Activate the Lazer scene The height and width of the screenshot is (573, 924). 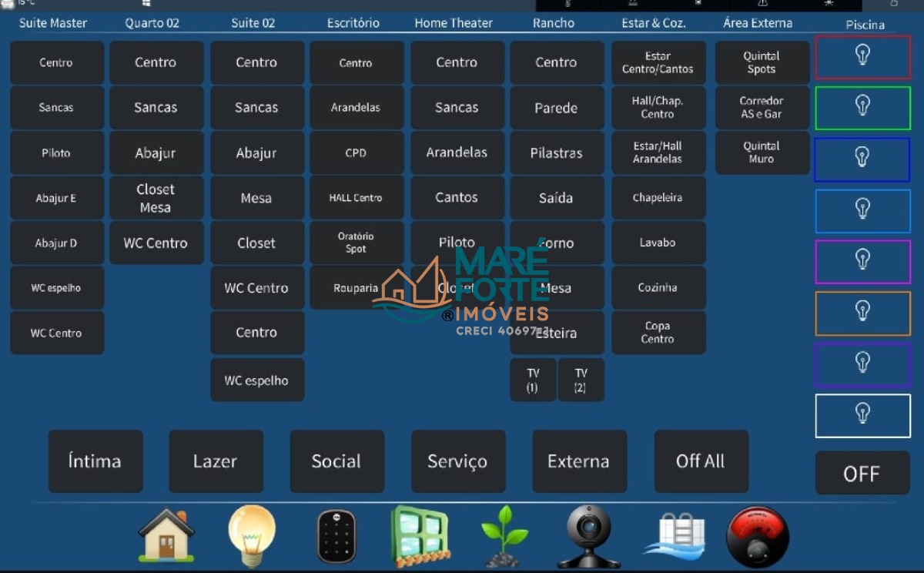tap(216, 461)
